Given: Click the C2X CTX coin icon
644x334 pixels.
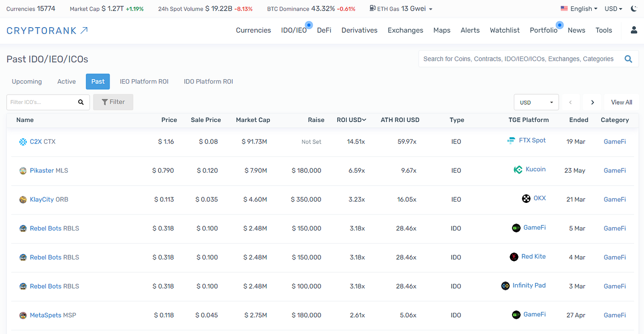Looking at the screenshot, I should click(x=23, y=142).
